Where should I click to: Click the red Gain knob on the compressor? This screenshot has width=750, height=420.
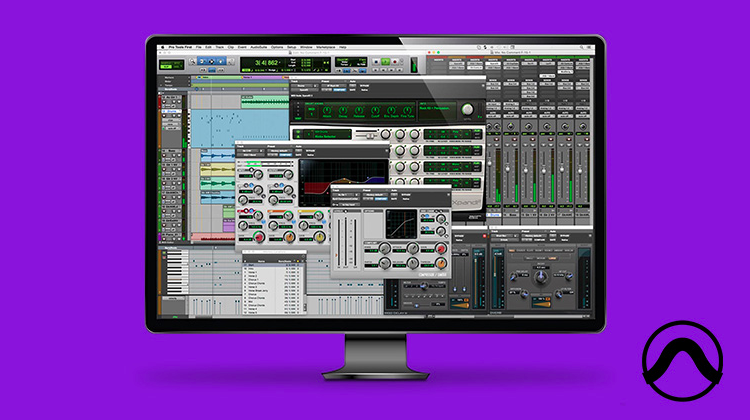click(x=441, y=248)
